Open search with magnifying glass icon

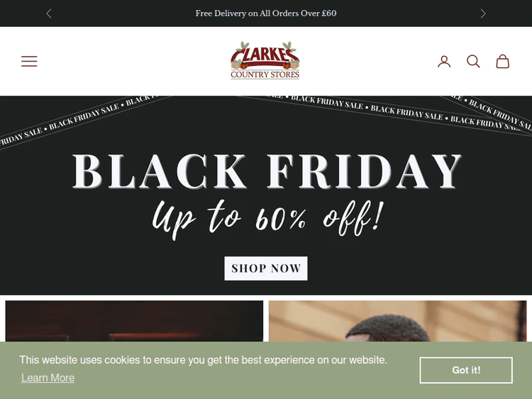tap(473, 62)
